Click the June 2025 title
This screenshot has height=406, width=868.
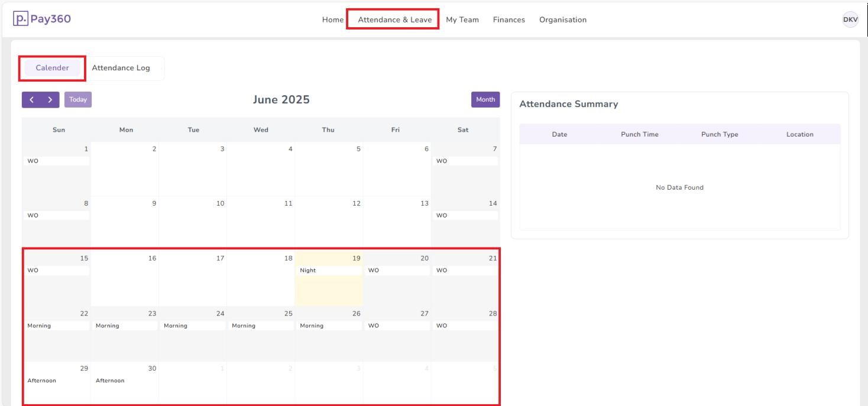coord(281,100)
